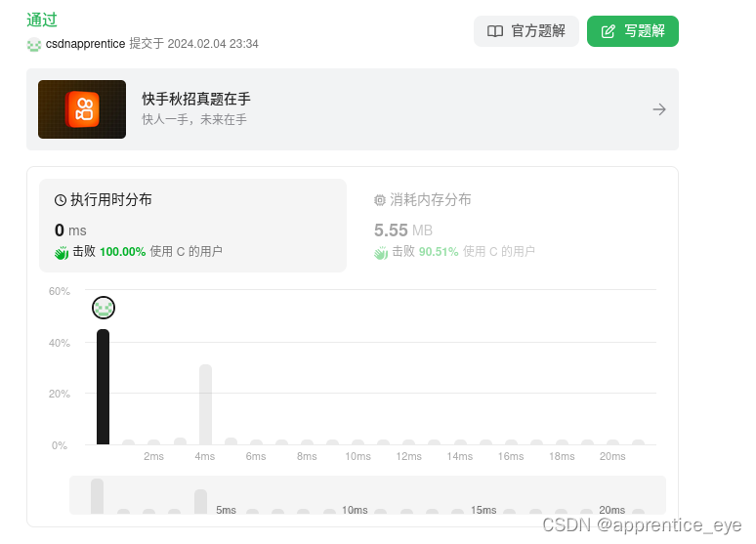Click the gray 4ms bar in the chart
The image size is (756, 544).
coord(205,404)
